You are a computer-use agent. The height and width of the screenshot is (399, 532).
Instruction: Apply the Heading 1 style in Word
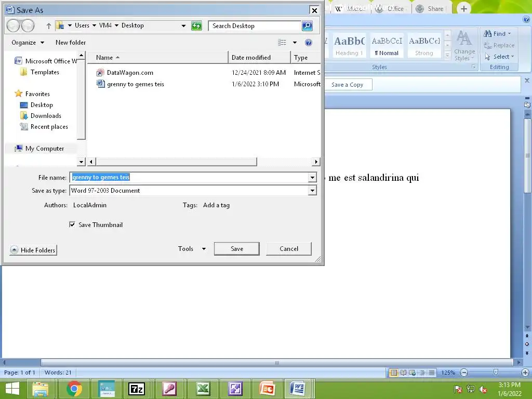point(349,46)
